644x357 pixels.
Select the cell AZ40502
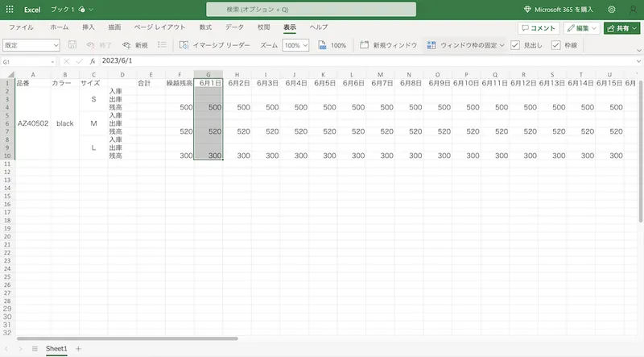[x=33, y=123]
